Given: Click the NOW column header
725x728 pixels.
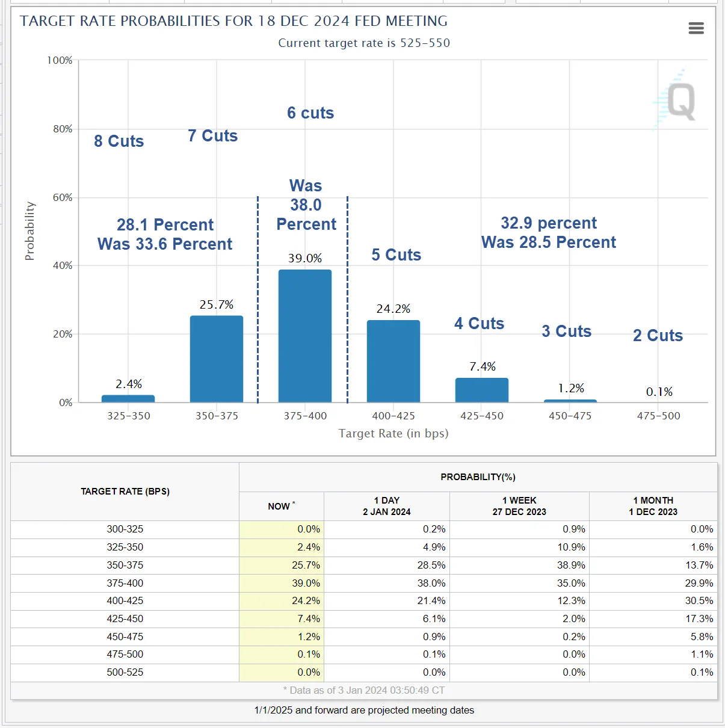Looking at the screenshot, I should [x=281, y=506].
